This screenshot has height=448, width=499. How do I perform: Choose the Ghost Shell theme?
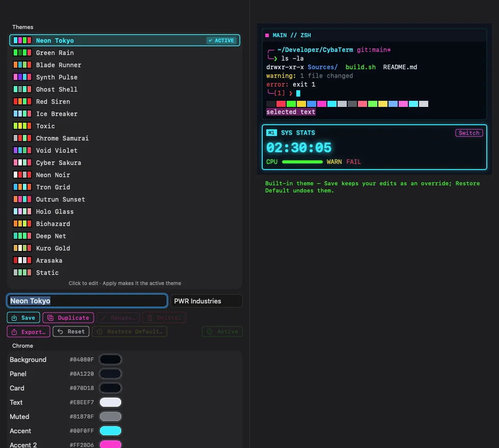tap(124, 90)
